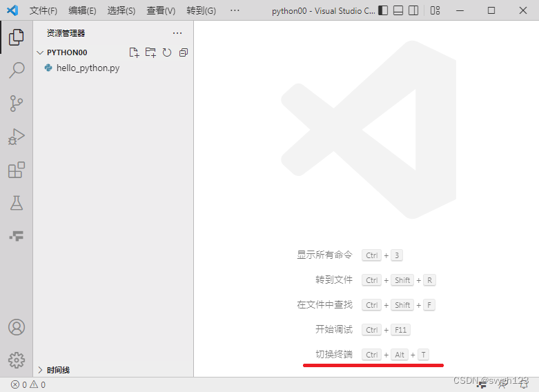Open the 选择(S) menu

(x=121, y=10)
